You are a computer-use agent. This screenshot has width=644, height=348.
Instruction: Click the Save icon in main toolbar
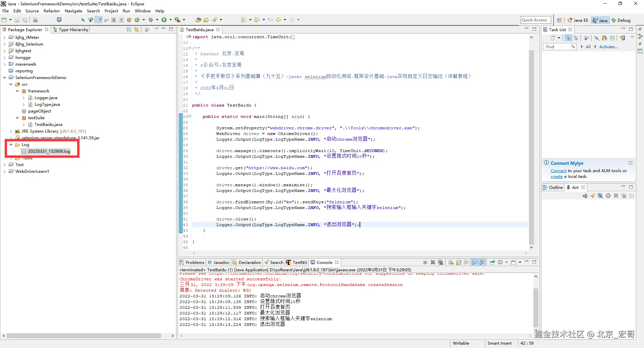17,20
